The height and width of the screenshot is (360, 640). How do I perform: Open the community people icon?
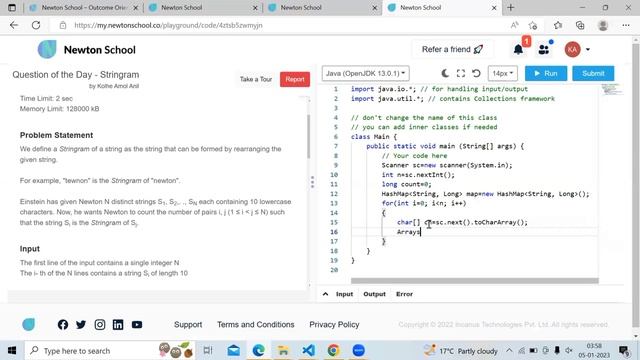pyautogui.click(x=544, y=49)
